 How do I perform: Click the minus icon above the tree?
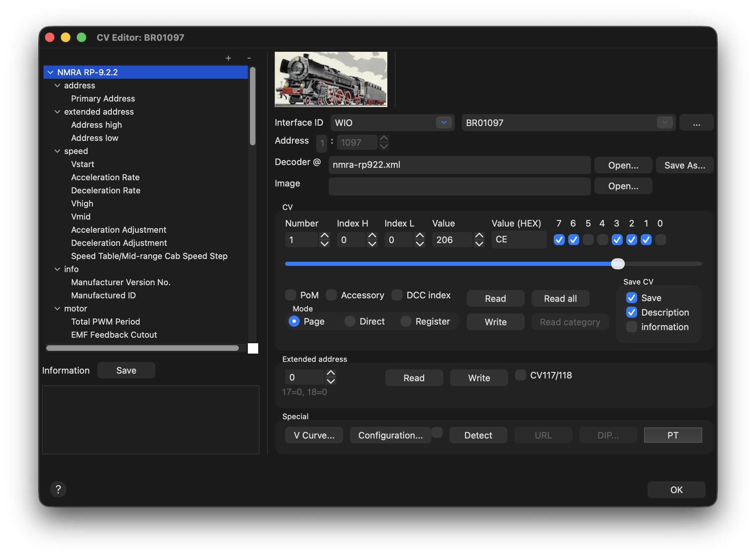click(x=249, y=58)
